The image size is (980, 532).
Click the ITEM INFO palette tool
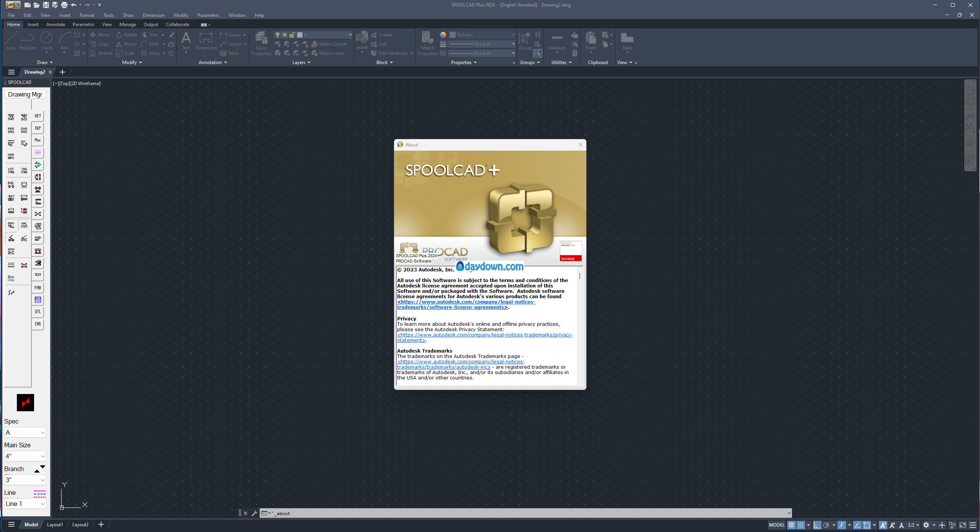pyautogui.click(x=11, y=156)
